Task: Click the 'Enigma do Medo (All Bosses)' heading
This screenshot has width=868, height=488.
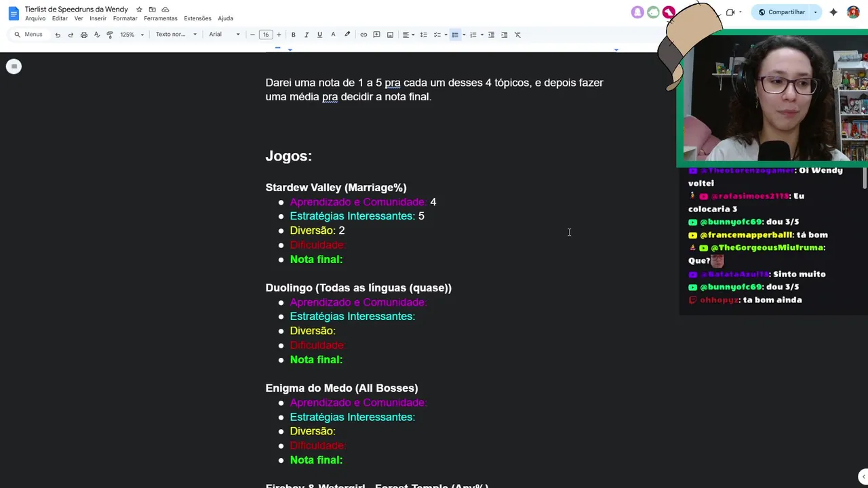Action: tap(342, 388)
